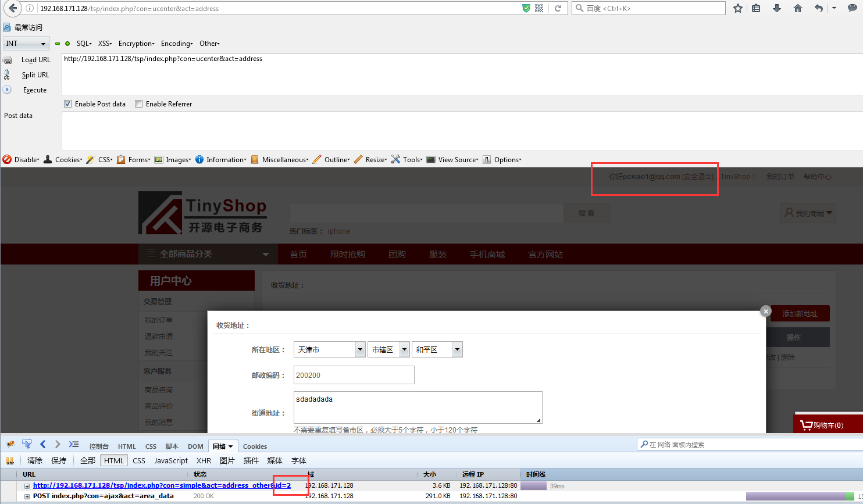This screenshot has width=863, height=504.
Task: Switch to Firebug Cookies tab
Action: pos(255,446)
